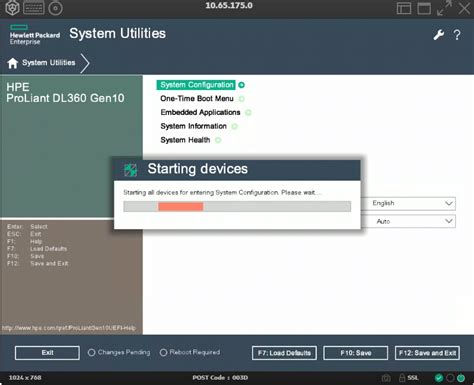
Task: Click F7: Load Defaults button
Action: pyautogui.click(x=284, y=353)
